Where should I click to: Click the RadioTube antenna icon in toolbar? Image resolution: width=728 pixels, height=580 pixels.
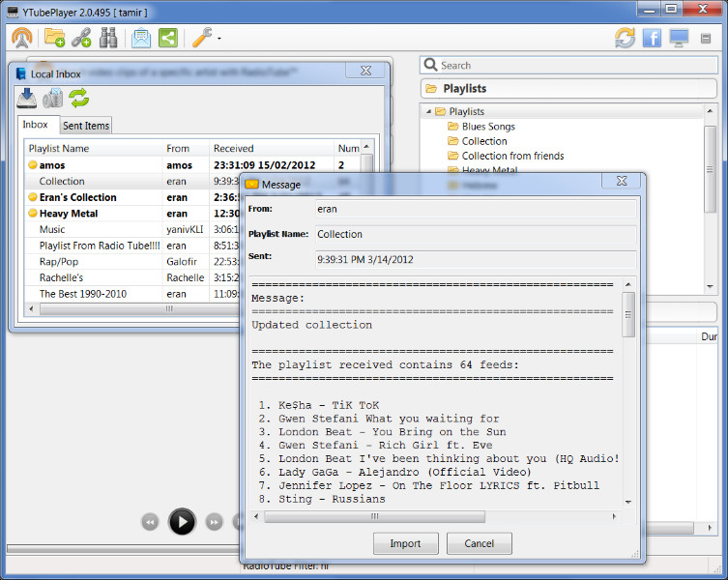click(22, 38)
